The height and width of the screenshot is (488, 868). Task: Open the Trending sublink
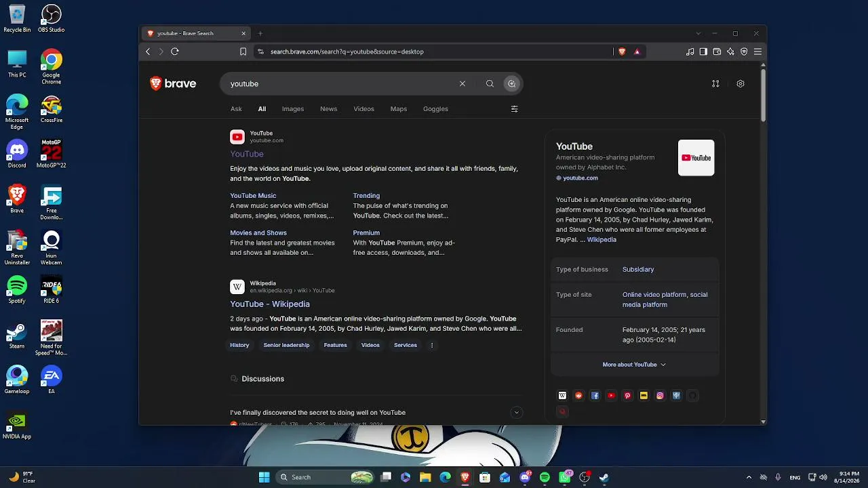(x=366, y=196)
